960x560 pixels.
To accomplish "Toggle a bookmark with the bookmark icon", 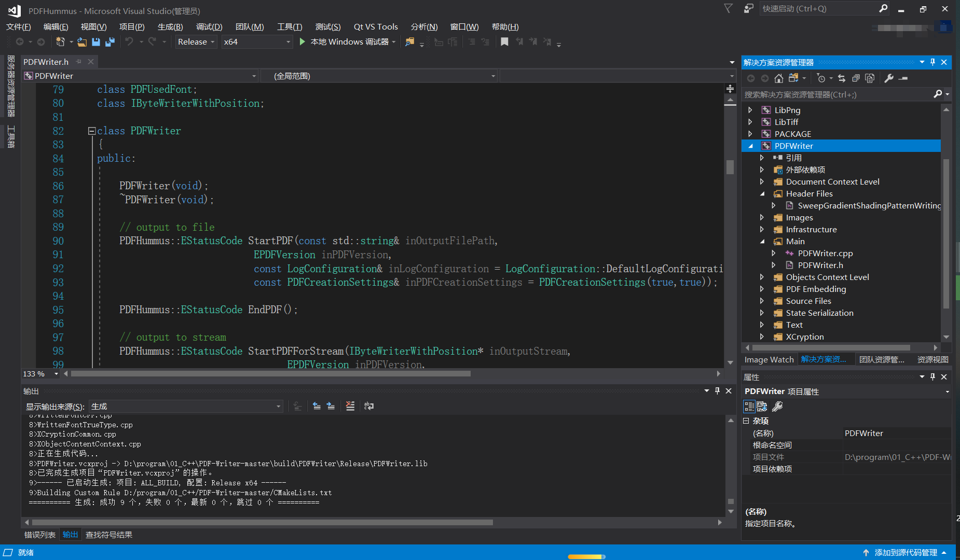I will pos(504,42).
